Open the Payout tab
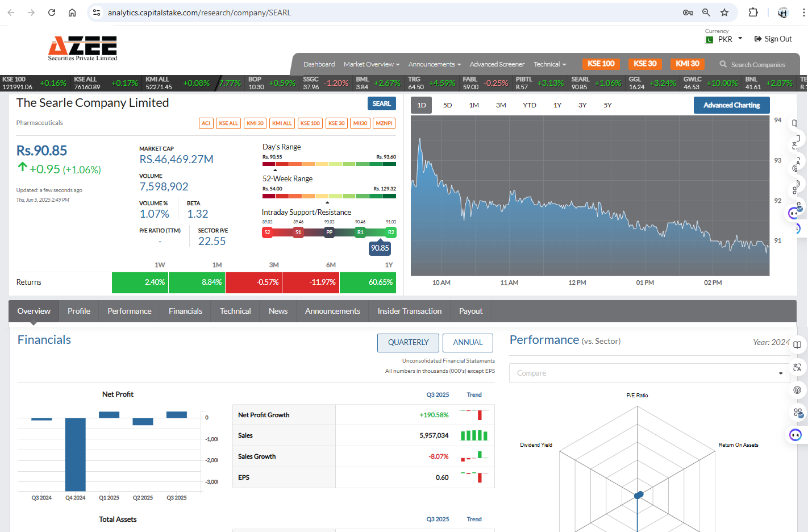The width and height of the screenshot is (808, 532). 470,311
